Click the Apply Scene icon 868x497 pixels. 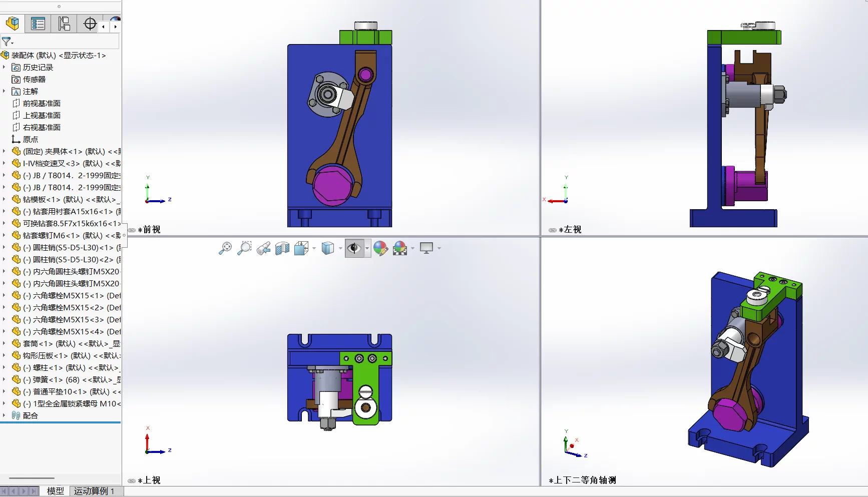(400, 248)
